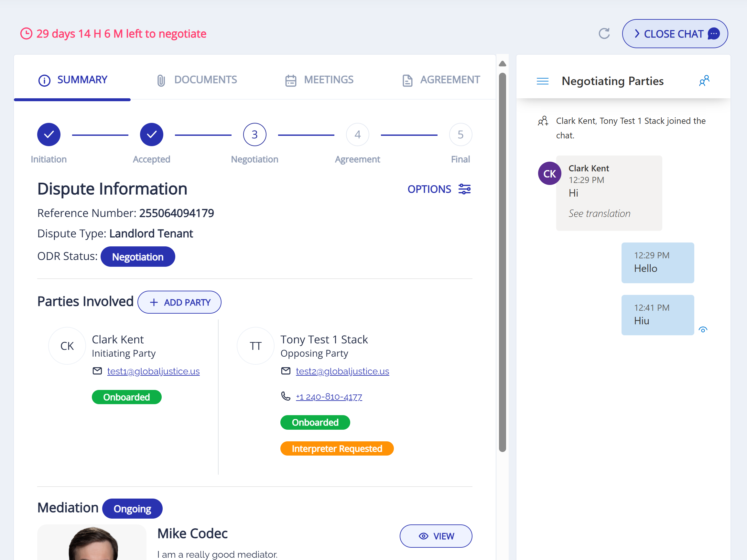The height and width of the screenshot is (560, 747).
Task: Click the add participants icon in chat header
Action: 704,81
